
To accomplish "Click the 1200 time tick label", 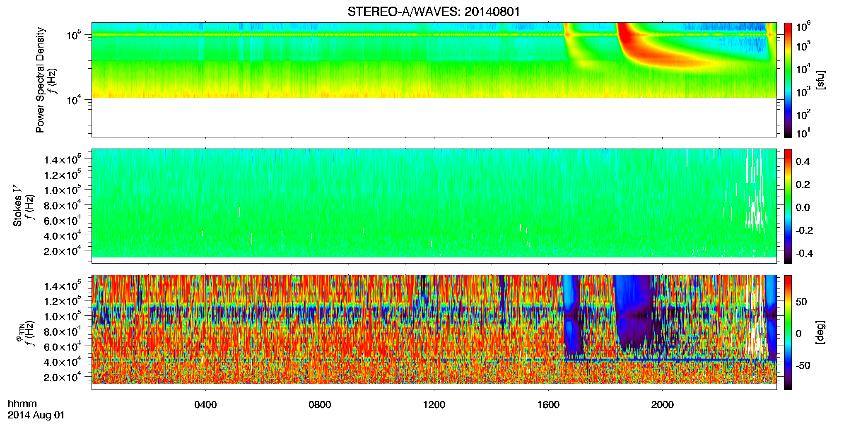I will pos(434,405).
